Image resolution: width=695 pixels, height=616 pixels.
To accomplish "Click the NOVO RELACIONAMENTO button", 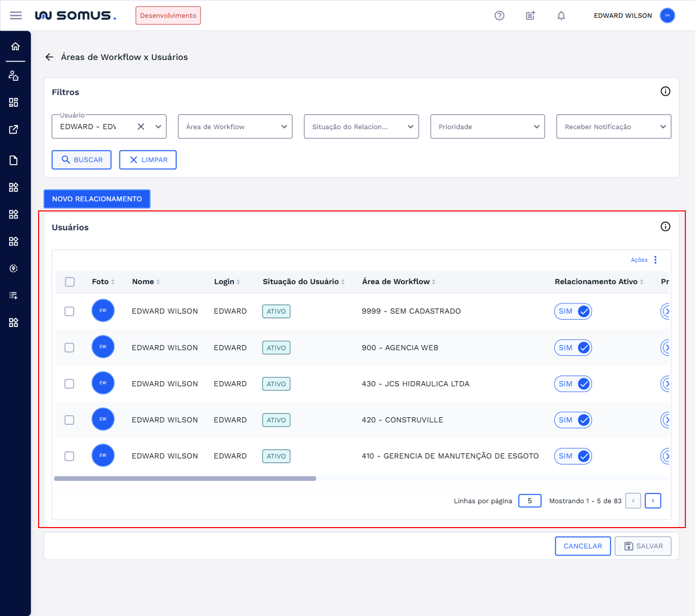I will pos(97,199).
